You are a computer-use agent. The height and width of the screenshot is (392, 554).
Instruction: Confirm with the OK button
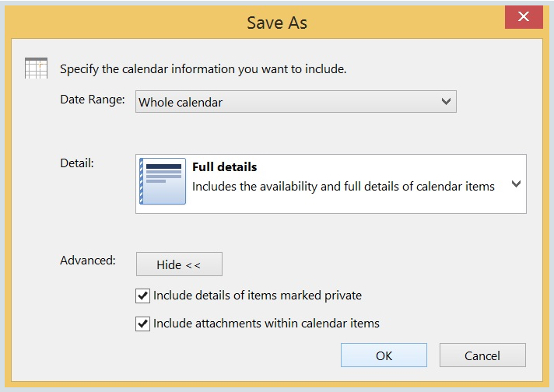(x=384, y=355)
